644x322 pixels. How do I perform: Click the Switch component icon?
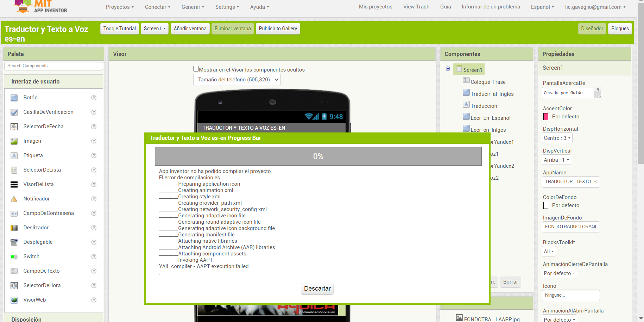(14, 257)
